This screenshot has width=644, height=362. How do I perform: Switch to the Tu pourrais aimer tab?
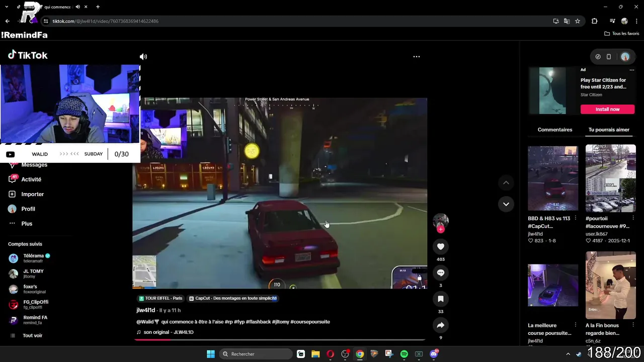(609, 130)
